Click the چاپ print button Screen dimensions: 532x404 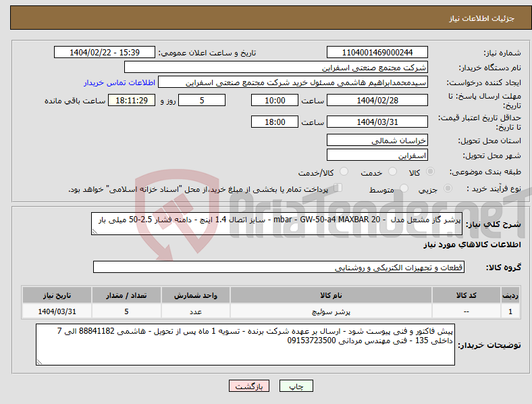296,386
